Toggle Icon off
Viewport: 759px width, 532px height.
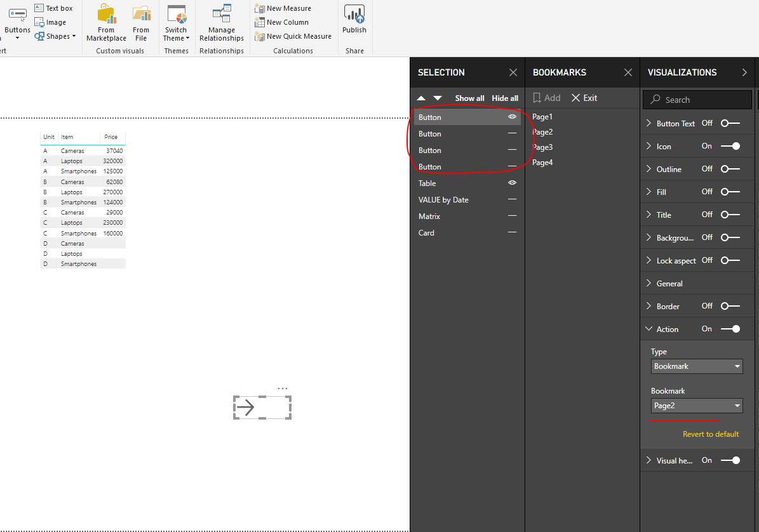click(x=730, y=146)
